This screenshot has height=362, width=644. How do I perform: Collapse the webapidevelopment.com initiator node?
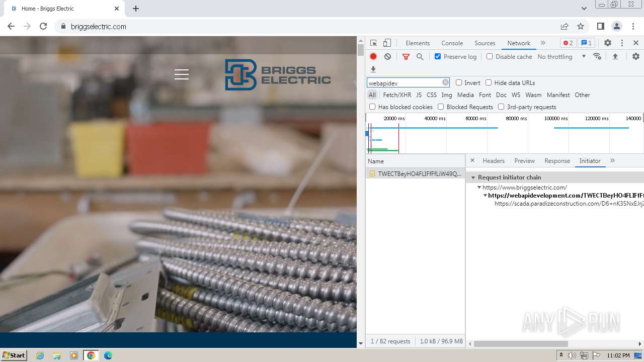tap(485, 196)
